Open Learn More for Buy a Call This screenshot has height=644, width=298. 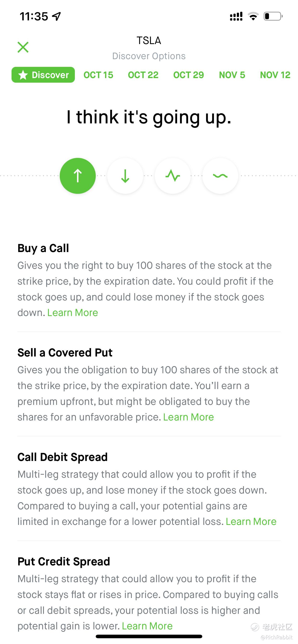point(73,313)
